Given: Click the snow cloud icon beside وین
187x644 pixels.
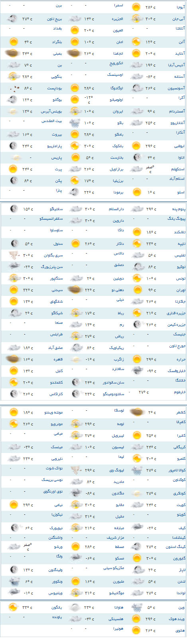Looking at the screenshot, I should click(x=136, y=608).
